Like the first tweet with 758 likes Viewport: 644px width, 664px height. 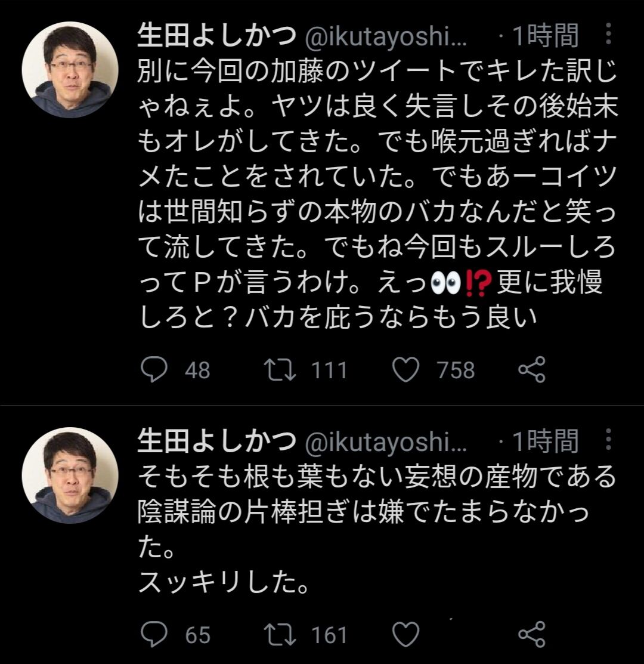coord(405,369)
